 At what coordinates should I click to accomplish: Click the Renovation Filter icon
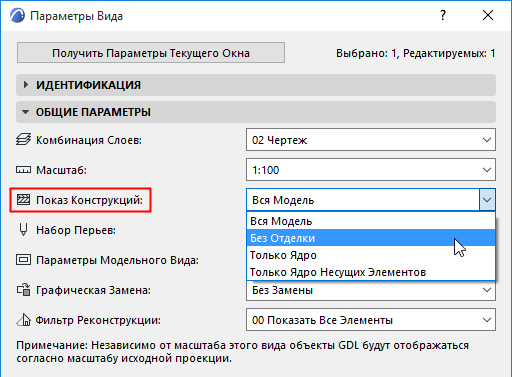click(23, 320)
